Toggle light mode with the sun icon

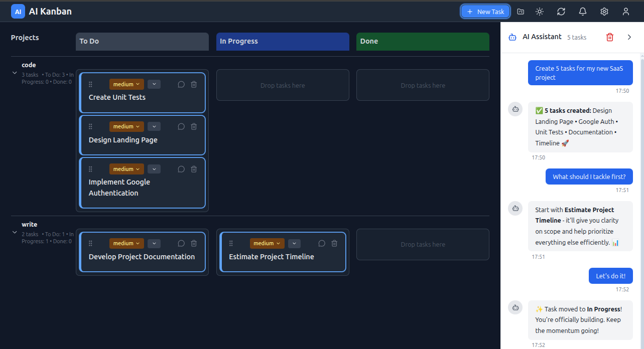[x=539, y=11]
